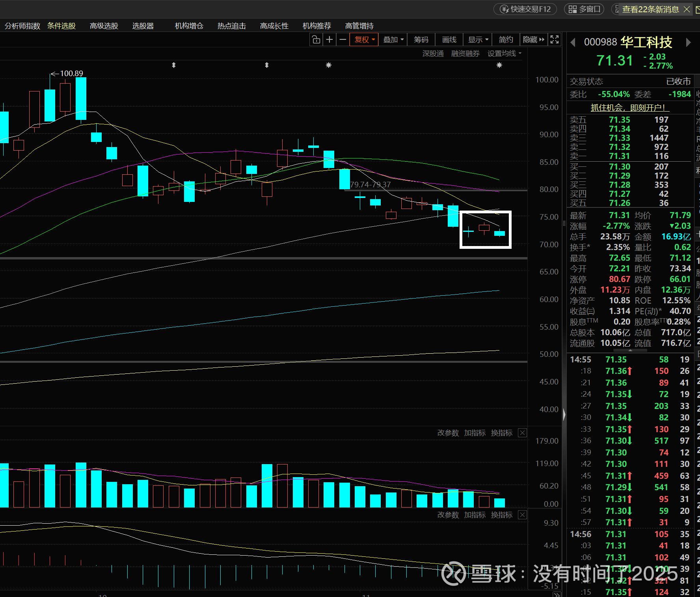The height and width of the screenshot is (597, 700).
Task: Click 涨停 limit-up price 80.67
Action: (620, 279)
